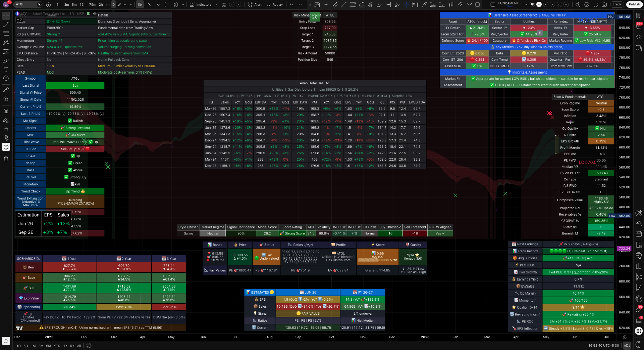The height and width of the screenshot is (350, 644).
Task: Open the user profile avatar menu
Action: (x=6, y=4)
